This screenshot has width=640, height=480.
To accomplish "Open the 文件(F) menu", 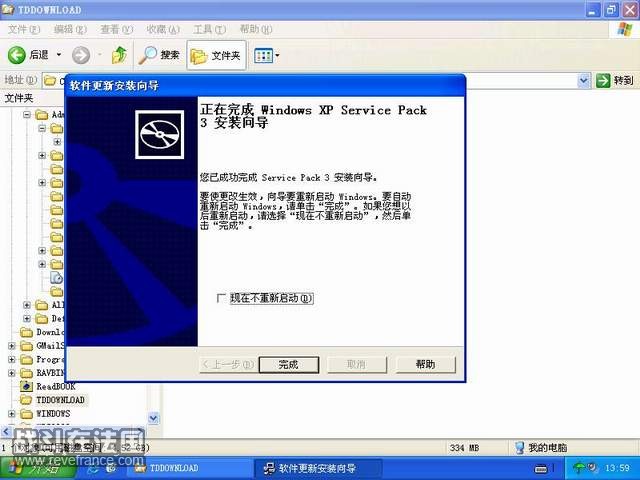I will (24, 29).
